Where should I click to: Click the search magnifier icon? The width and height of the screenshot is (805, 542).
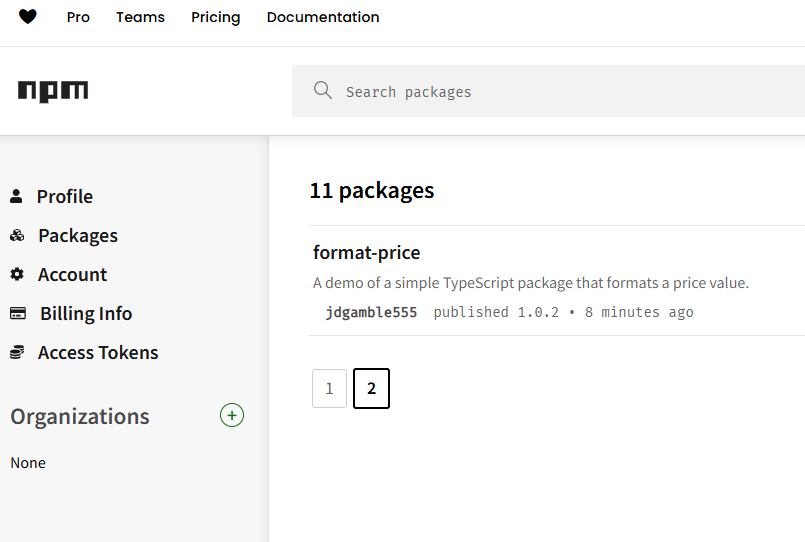[323, 90]
